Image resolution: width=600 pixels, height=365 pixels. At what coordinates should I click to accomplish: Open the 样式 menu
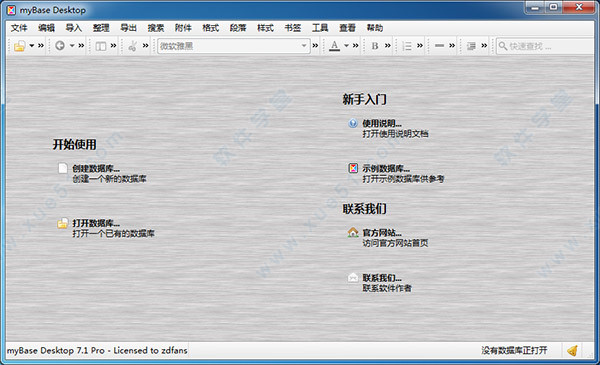click(265, 28)
